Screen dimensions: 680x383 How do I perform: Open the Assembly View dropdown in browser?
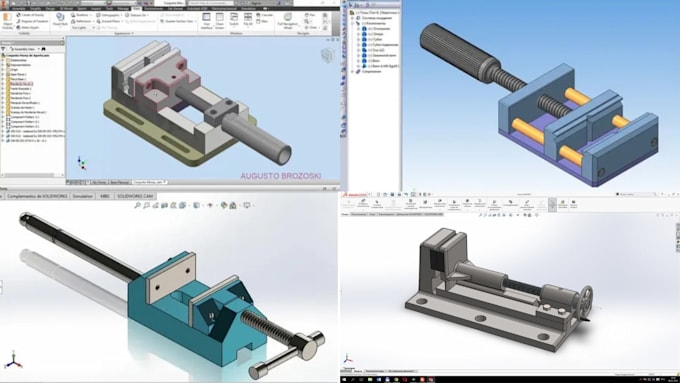pos(25,49)
